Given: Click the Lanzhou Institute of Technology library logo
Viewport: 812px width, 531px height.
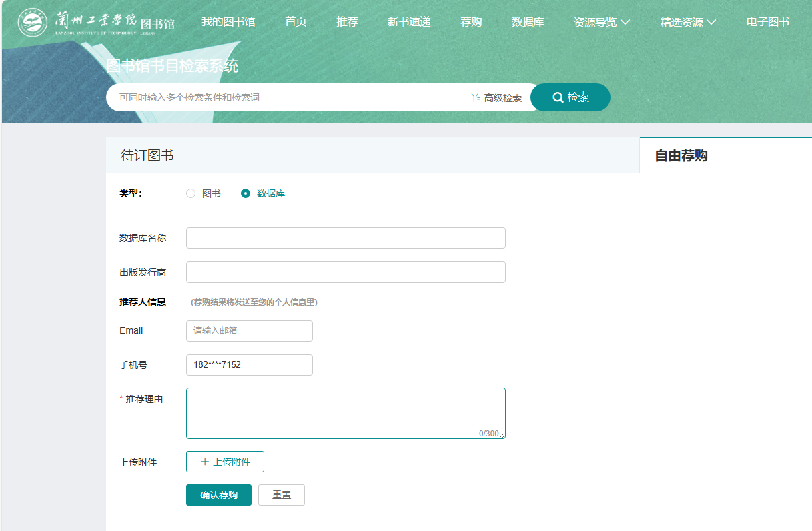Looking at the screenshot, I should [96, 23].
